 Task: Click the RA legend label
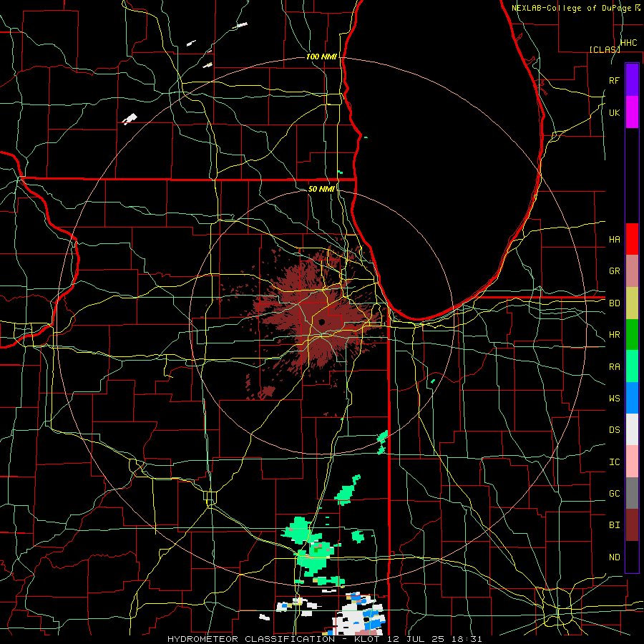tap(614, 367)
